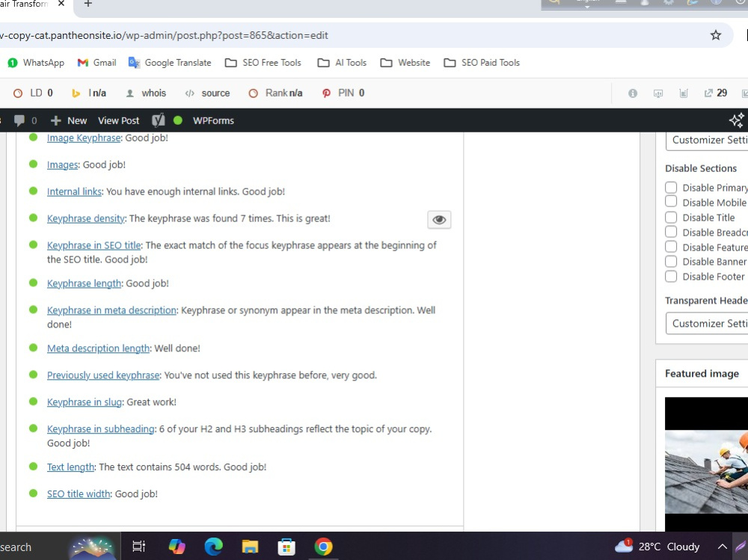Open Website bookmark folder
748x560 pixels.
(x=405, y=63)
